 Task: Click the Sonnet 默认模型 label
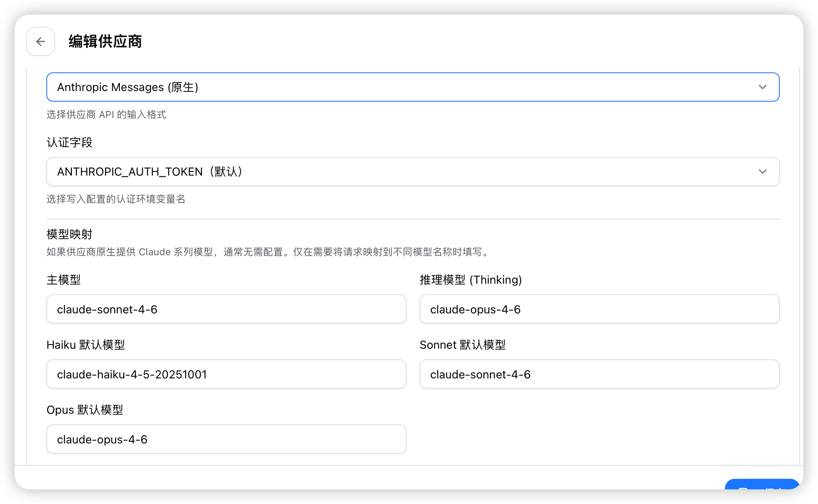click(463, 345)
